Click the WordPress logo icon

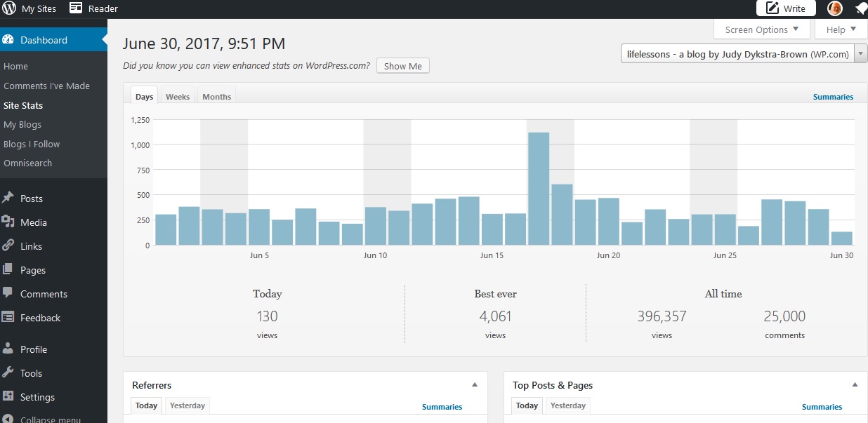pyautogui.click(x=9, y=8)
